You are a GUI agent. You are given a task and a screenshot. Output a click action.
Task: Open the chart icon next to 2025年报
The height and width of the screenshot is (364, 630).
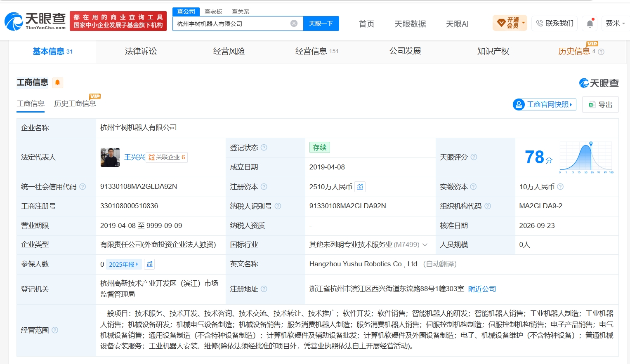[150, 264]
